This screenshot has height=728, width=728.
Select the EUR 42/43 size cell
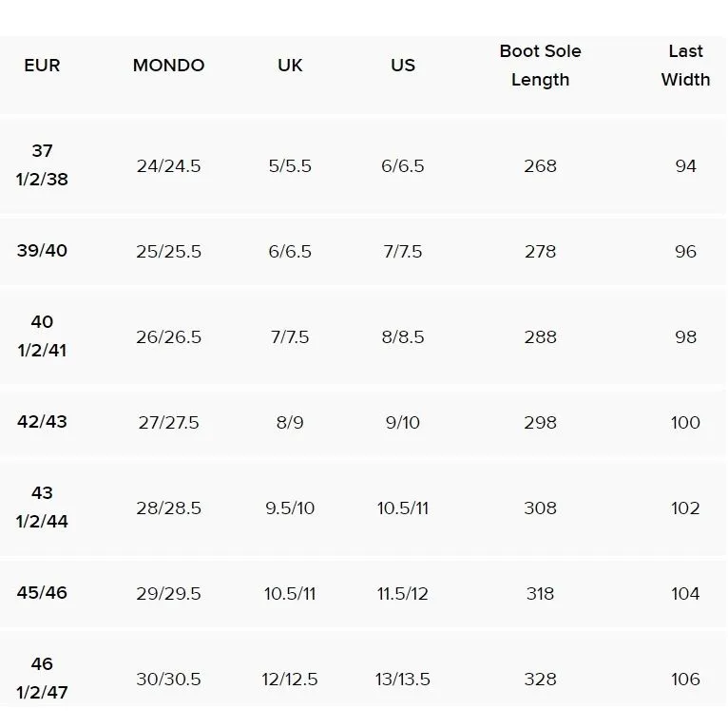pyautogui.click(x=42, y=422)
